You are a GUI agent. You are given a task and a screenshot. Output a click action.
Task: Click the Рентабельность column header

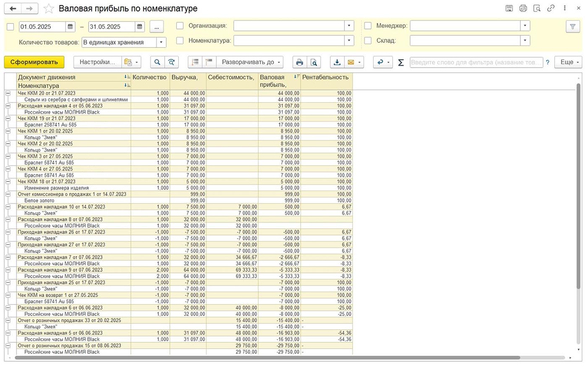click(327, 81)
